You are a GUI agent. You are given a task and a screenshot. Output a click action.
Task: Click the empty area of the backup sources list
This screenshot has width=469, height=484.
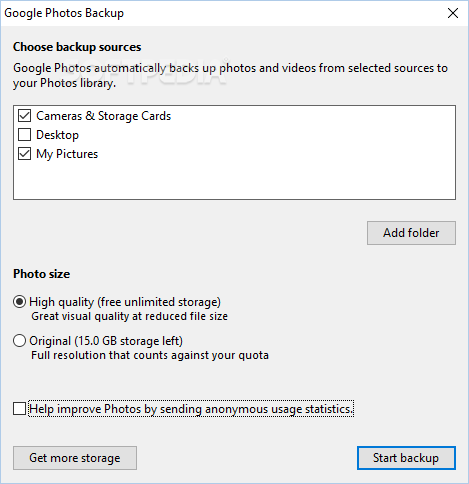click(234, 180)
